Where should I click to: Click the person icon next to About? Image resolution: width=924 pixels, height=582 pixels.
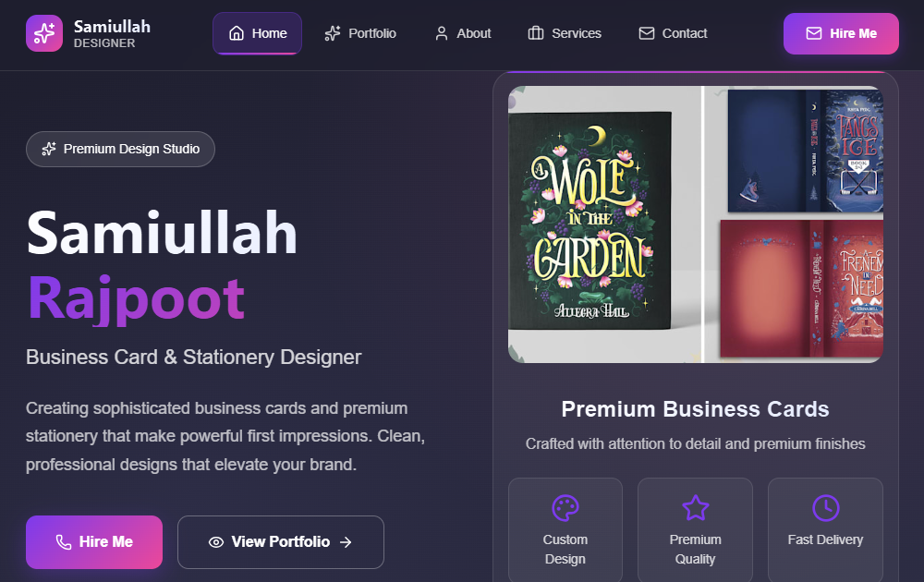point(442,33)
